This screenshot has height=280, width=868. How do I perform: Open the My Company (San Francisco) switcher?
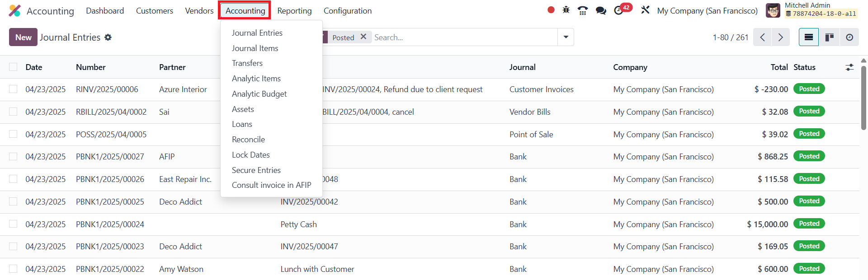(707, 10)
